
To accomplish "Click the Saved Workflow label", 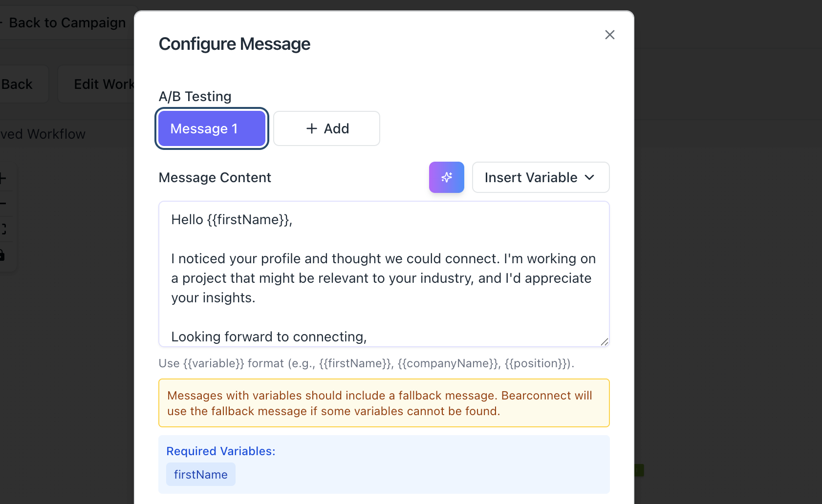I will pos(43,134).
